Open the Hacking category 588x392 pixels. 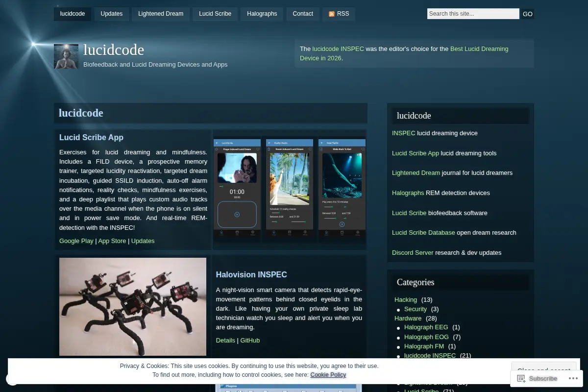click(x=406, y=300)
